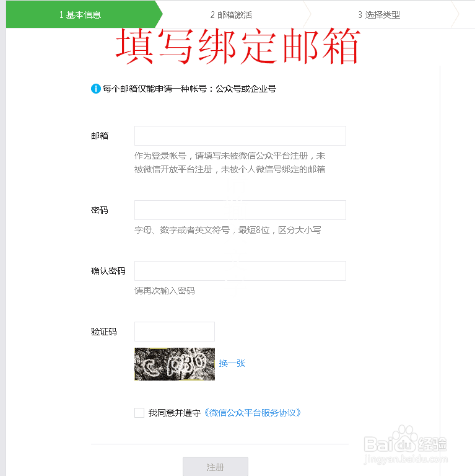Focus the 邮箱 input field
The height and width of the screenshot is (476, 475).
[x=240, y=136]
